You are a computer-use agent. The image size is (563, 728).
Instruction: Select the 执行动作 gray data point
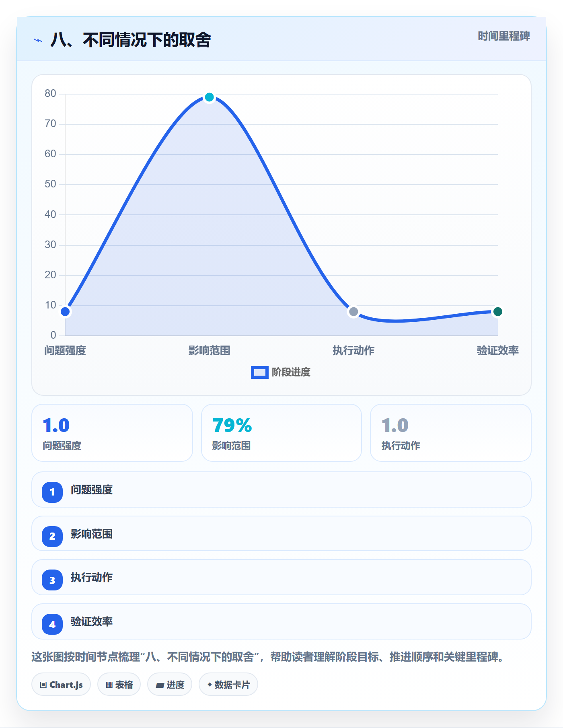[x=353, y=311]
